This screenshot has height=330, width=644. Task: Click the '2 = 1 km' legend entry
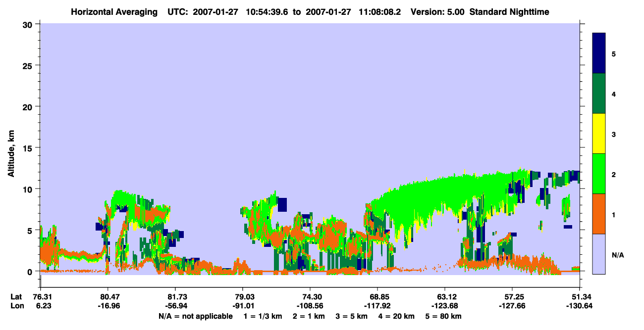[x=309, y=316]
